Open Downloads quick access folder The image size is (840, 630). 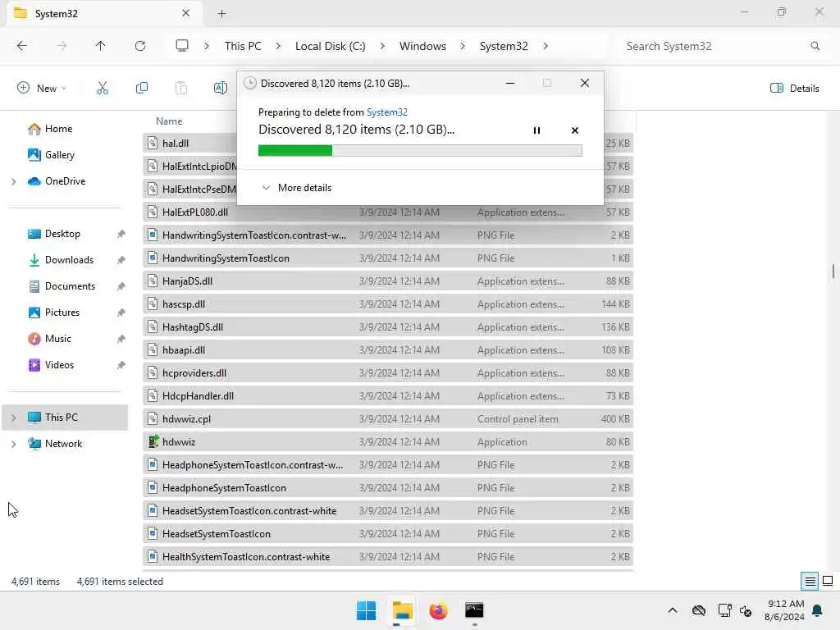pyautogui.click(x=69, y=260)
